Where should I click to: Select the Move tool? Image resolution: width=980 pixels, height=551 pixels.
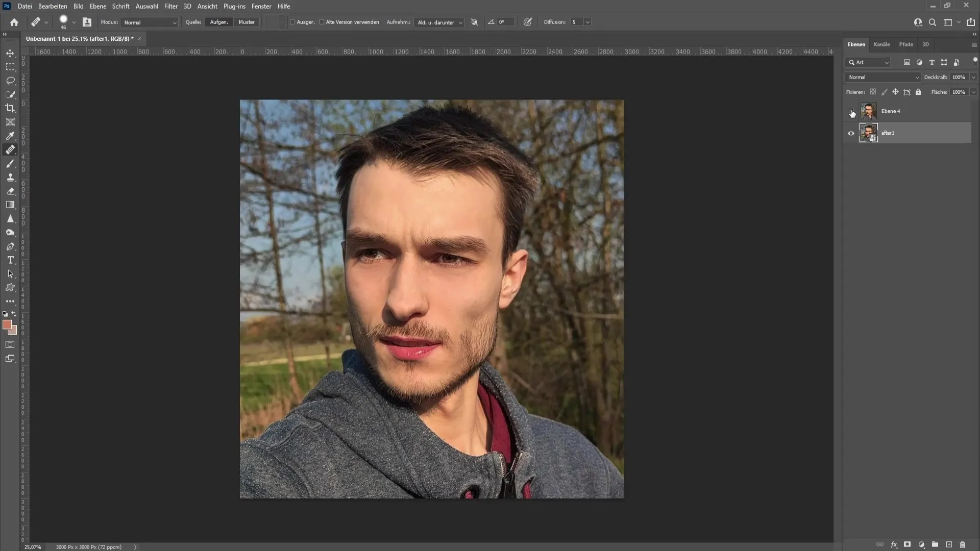click(10, 53)
